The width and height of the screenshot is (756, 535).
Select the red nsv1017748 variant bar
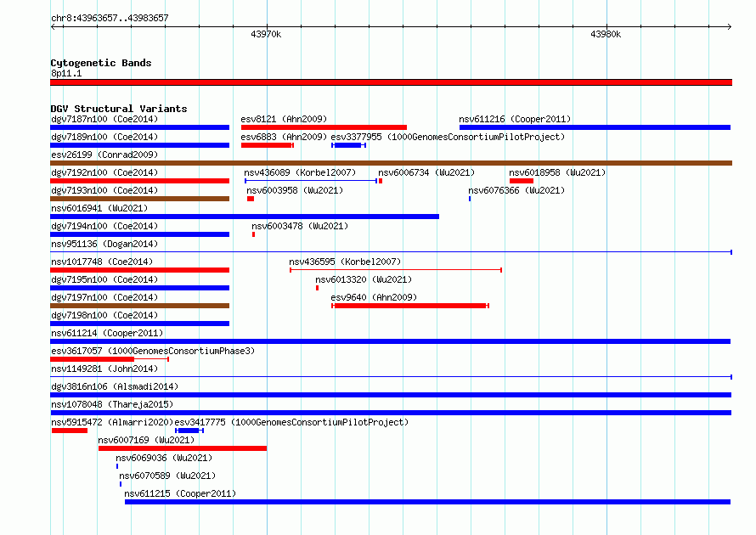(140, 270)
